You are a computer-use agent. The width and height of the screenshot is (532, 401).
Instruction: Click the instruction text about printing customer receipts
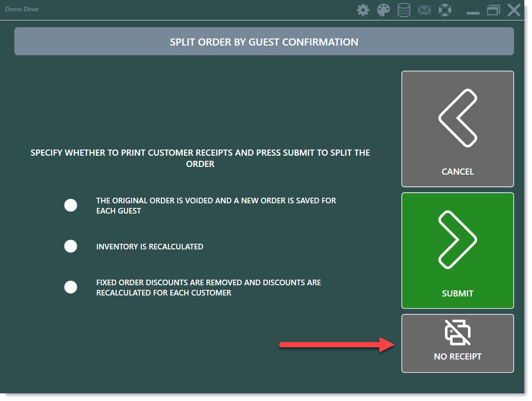pyautogui.click(x=200, y=158)
